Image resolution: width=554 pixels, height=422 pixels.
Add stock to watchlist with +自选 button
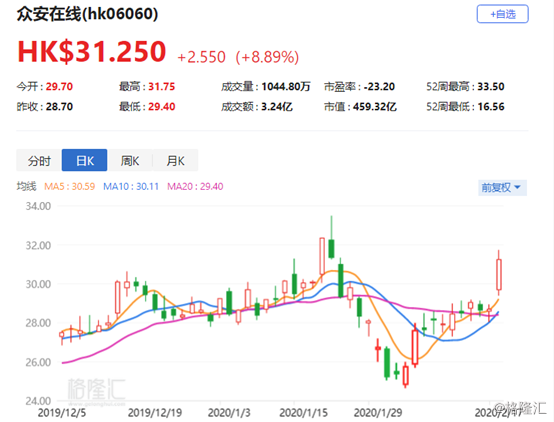tap(502, 14)
